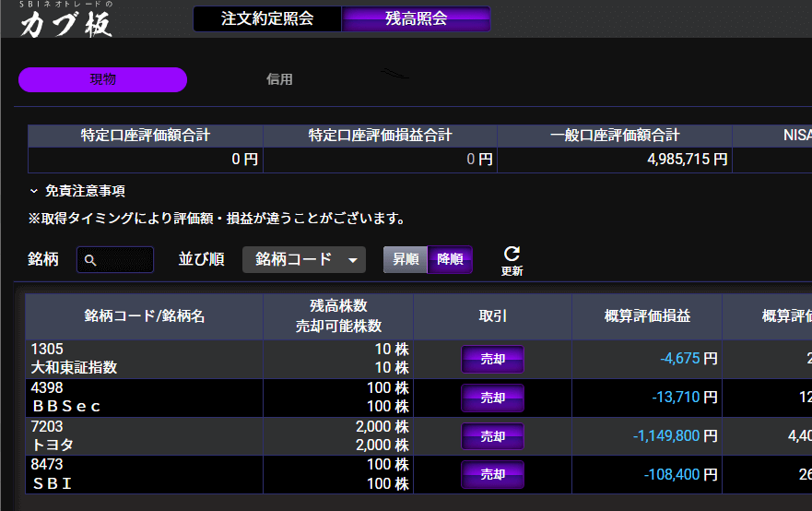Screen dimensions: 812x511
Task: Click 売却 button for 1305 大和東証指数
Action: pos(492,359)
